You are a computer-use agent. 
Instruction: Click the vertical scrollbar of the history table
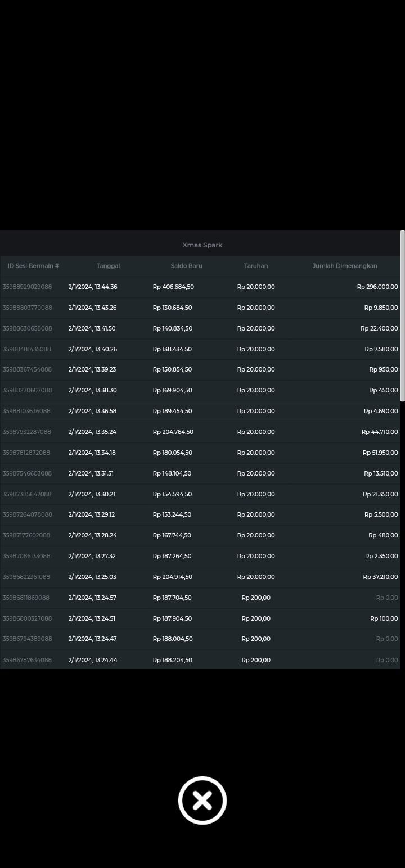tap(402, 316)
